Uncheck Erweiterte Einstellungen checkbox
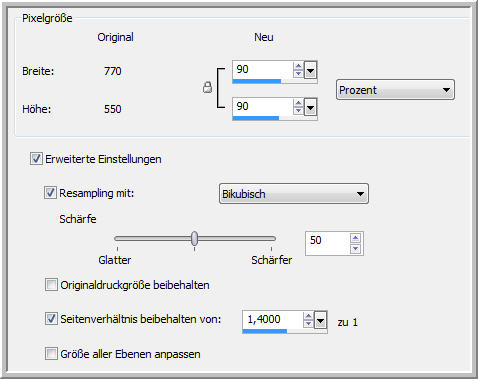This screenshot has height=379, width=478. tap(36, 159)
